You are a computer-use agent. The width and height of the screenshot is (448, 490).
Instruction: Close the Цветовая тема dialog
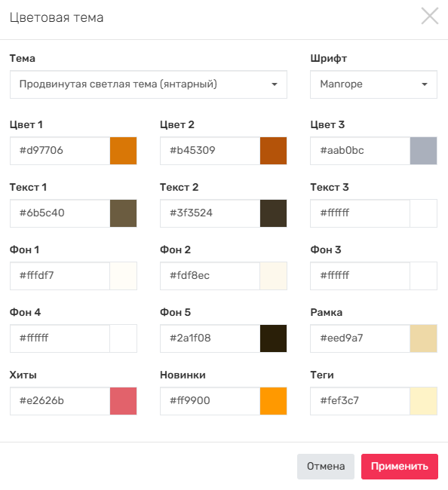[x=430, y=17]
